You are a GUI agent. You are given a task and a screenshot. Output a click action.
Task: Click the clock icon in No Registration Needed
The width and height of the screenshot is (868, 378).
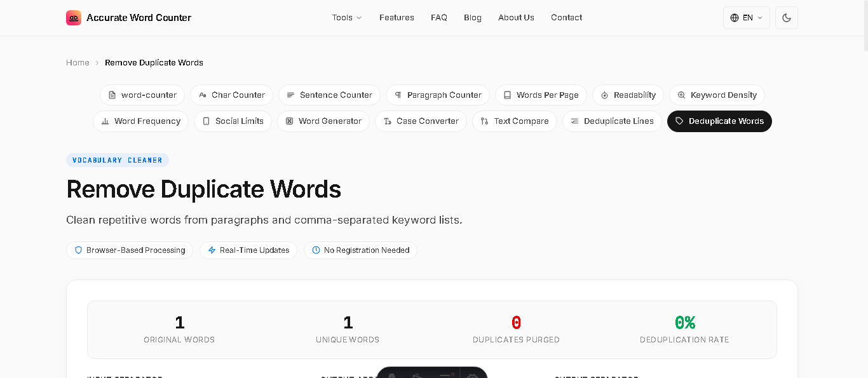[x=316, y=250]
